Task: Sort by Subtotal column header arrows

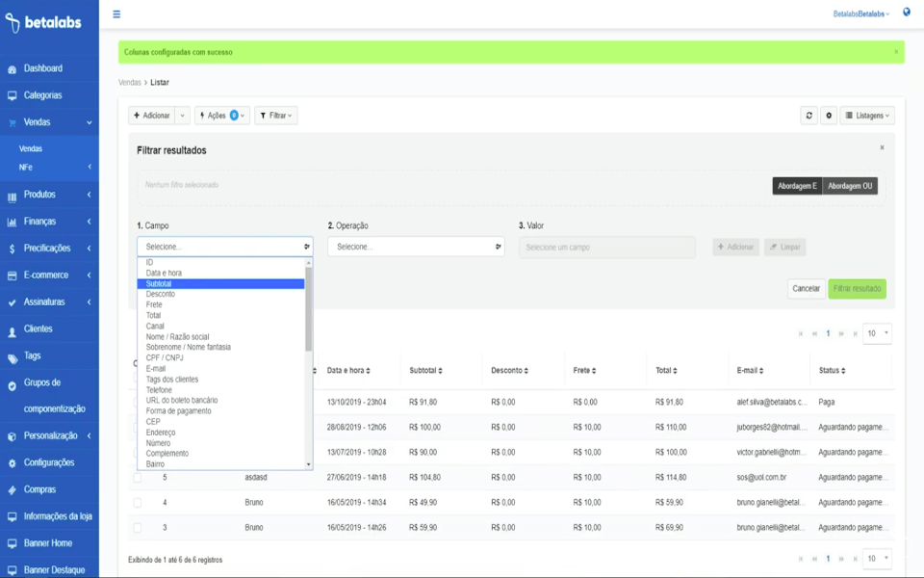Action: (x=440, y=370)
